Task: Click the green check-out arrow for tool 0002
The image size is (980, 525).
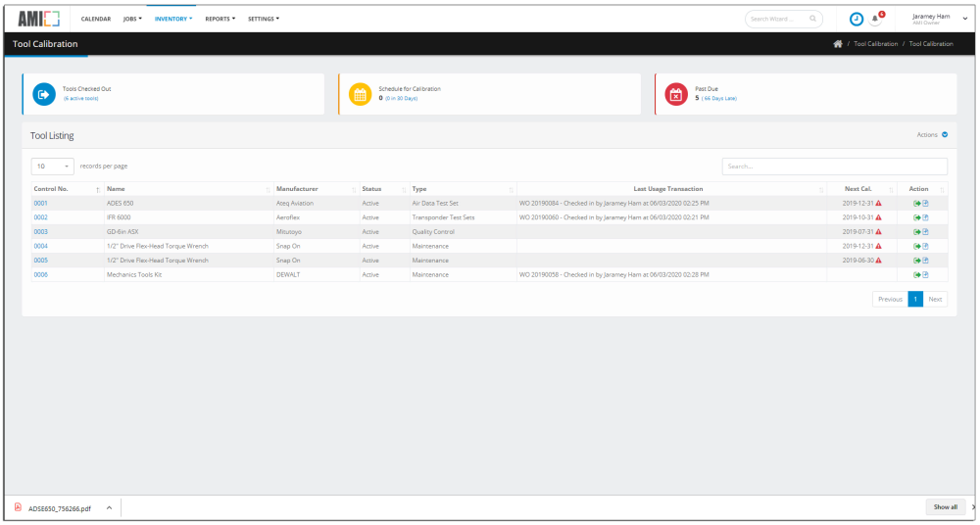Action: coord(917,217)
